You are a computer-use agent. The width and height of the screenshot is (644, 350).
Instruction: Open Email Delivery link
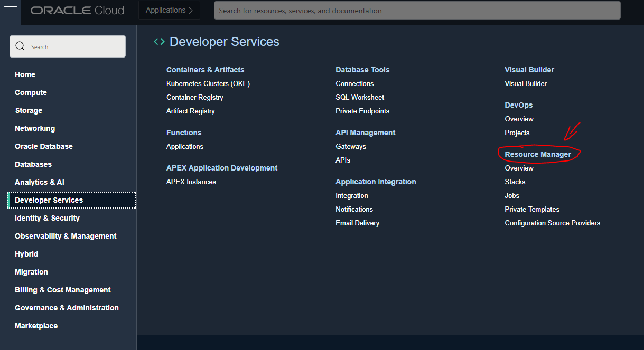(357, 223)
